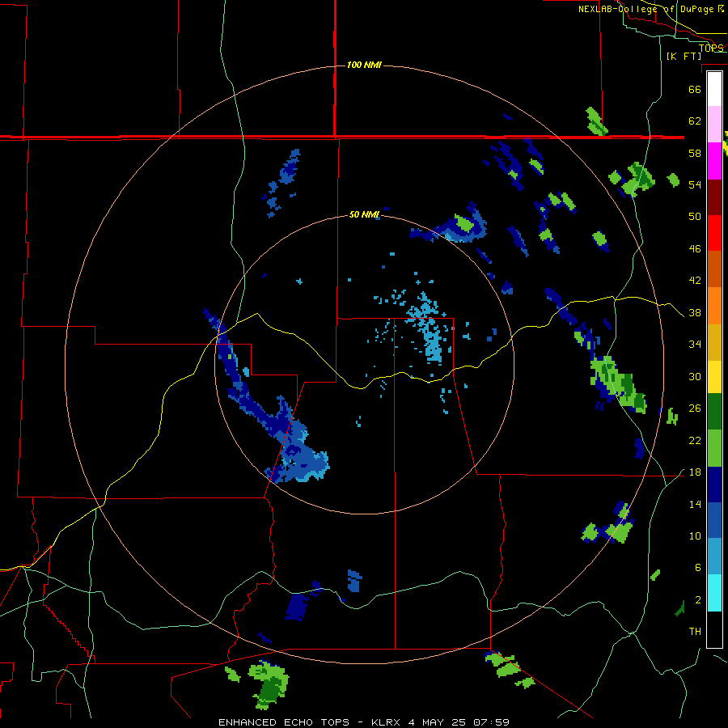Click the legend value 46
The height and width of the screenshot is (728, 728).
pyautogui.click(x=695, y=248)
